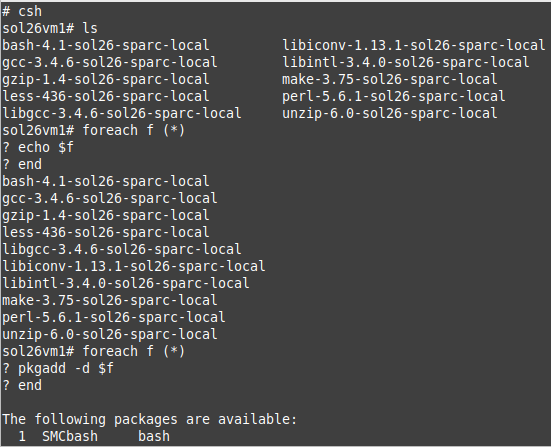Click 'The following packages are available:' text

(150, 420)
